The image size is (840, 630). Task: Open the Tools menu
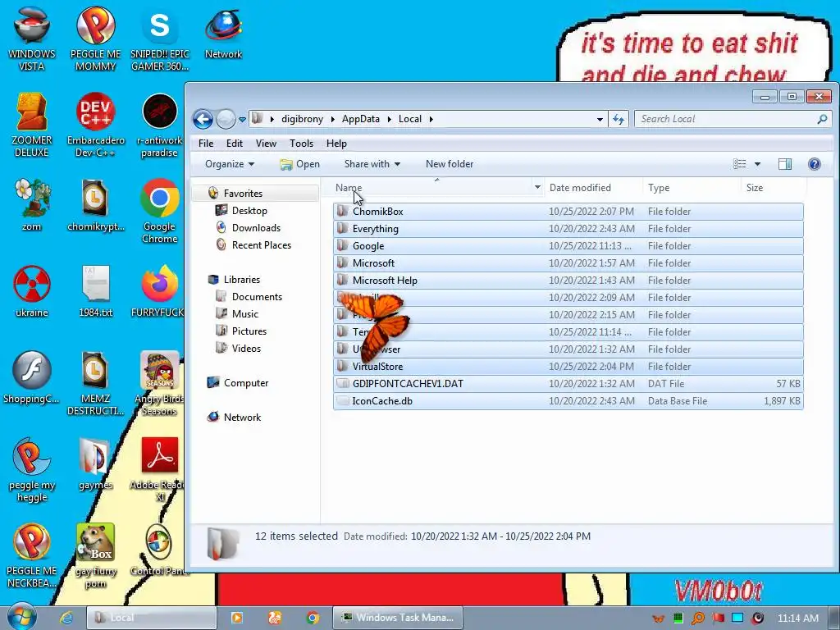[x=301, y=143]
